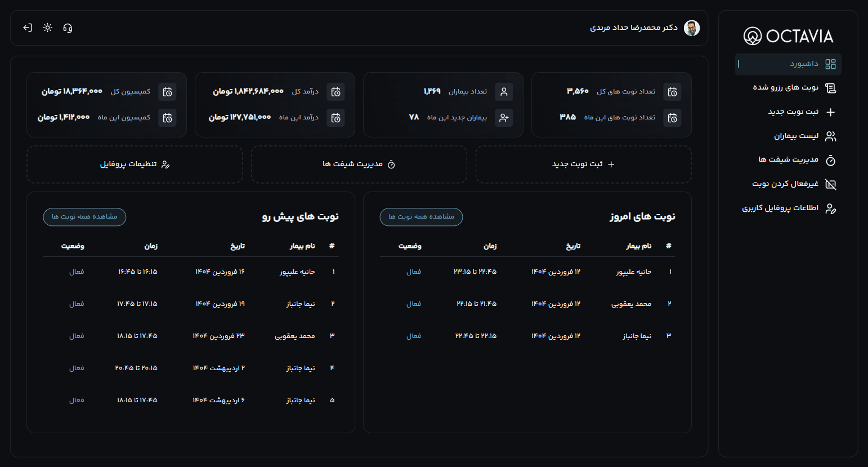Click the calendar icon beside total income

pyautogui.click(x=335, y=91)
